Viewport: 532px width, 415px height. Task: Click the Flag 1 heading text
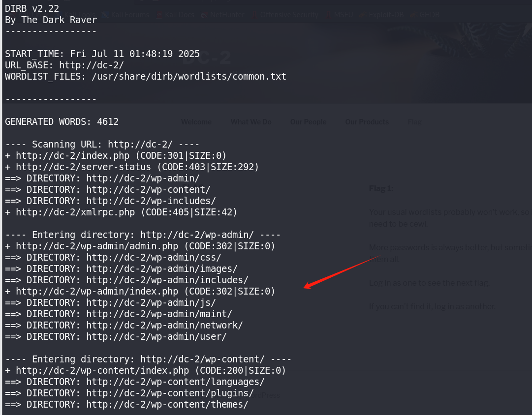point(381,188)
